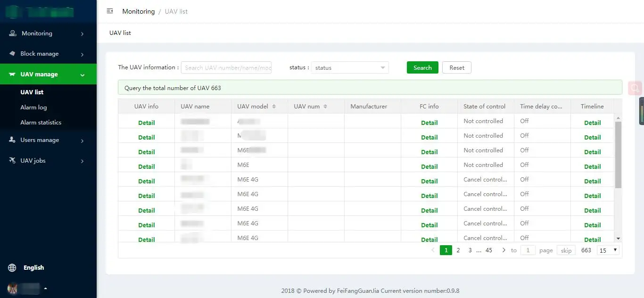Click the UAV information search field

[x=226, y=68]
